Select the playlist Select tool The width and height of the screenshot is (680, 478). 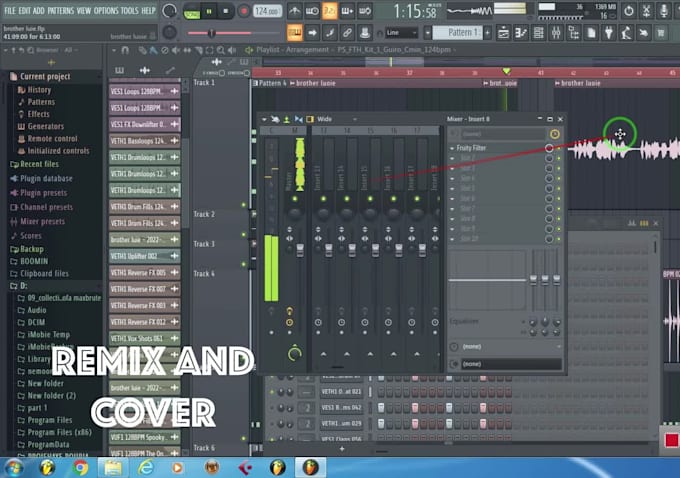(x=209, y=50)
